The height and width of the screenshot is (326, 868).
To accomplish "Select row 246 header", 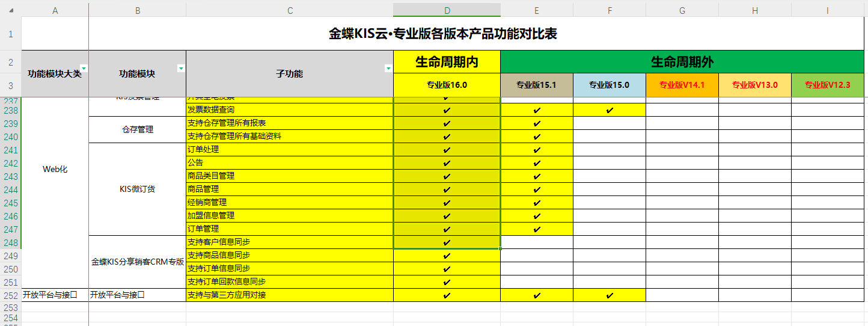I will coord(11,216).
